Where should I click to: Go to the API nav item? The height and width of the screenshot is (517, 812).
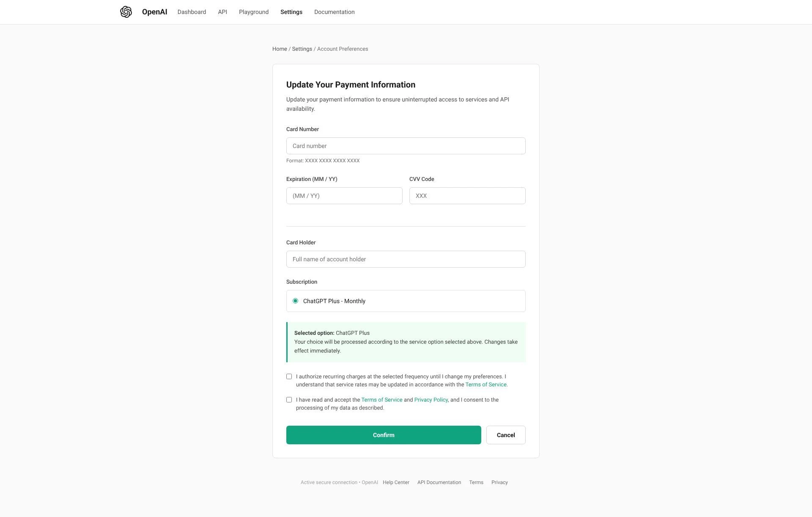[x=222, y=12]
